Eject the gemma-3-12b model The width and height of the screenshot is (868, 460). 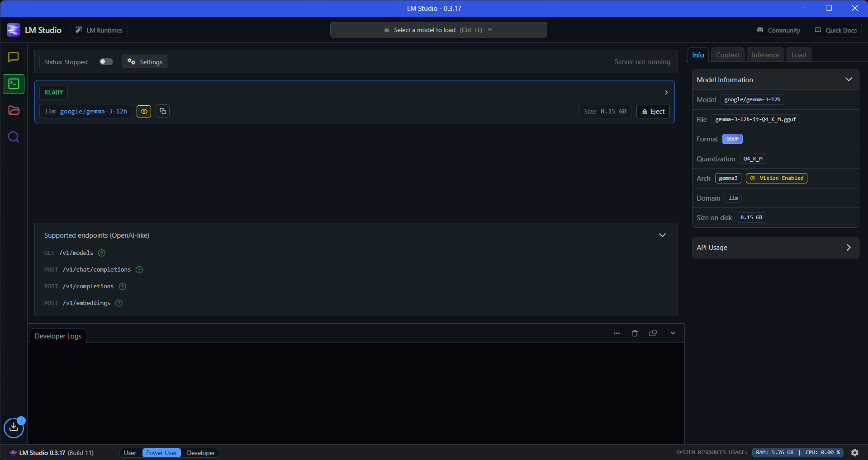tap(653, 111)
